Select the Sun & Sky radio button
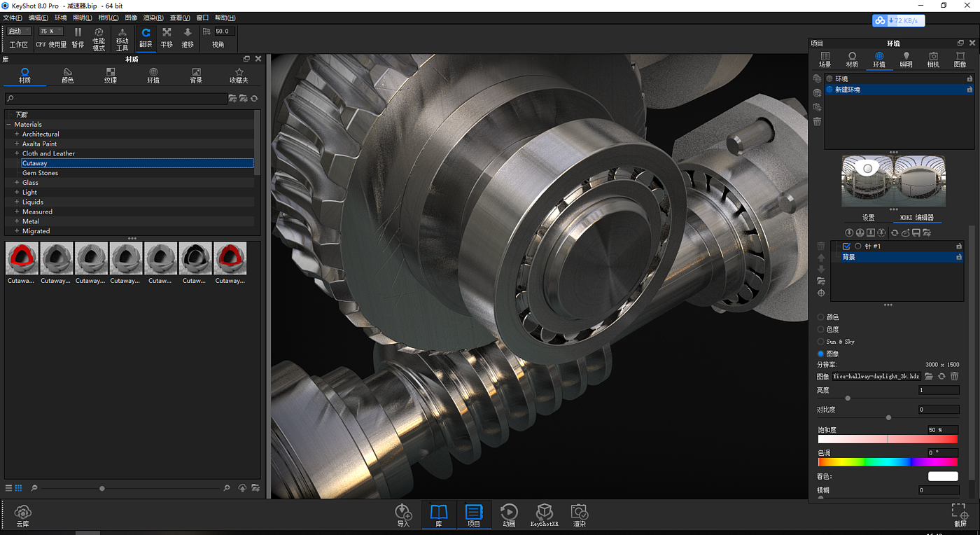The height and width of the screenshot is (535, 980). coord(821,342)
